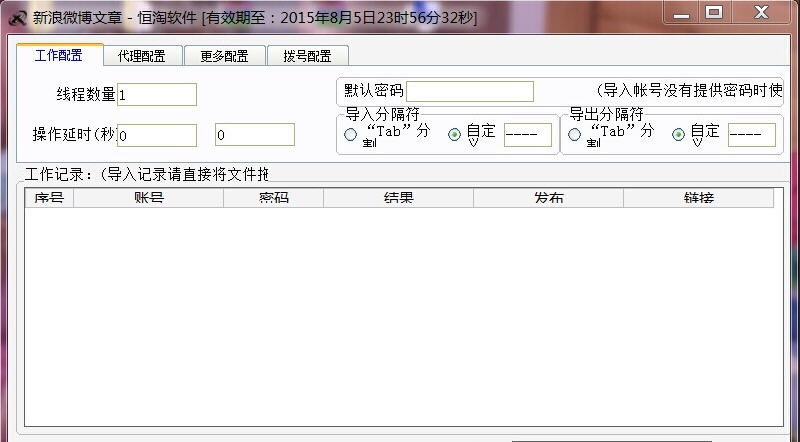Click custom separator field under 导出分隔符
Viewport: 800px width, 442px height.
coord(752,135)
